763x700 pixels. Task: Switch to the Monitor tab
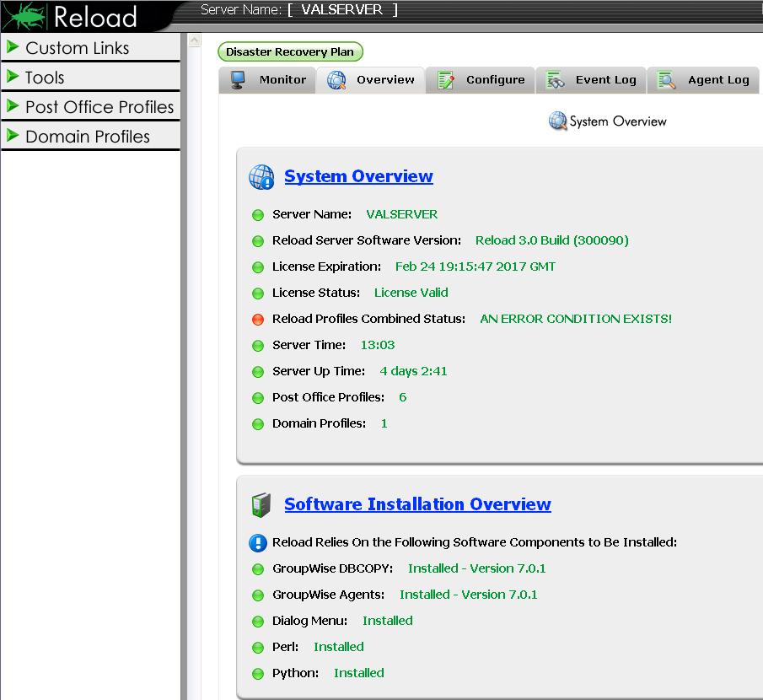tap(282, 80)
